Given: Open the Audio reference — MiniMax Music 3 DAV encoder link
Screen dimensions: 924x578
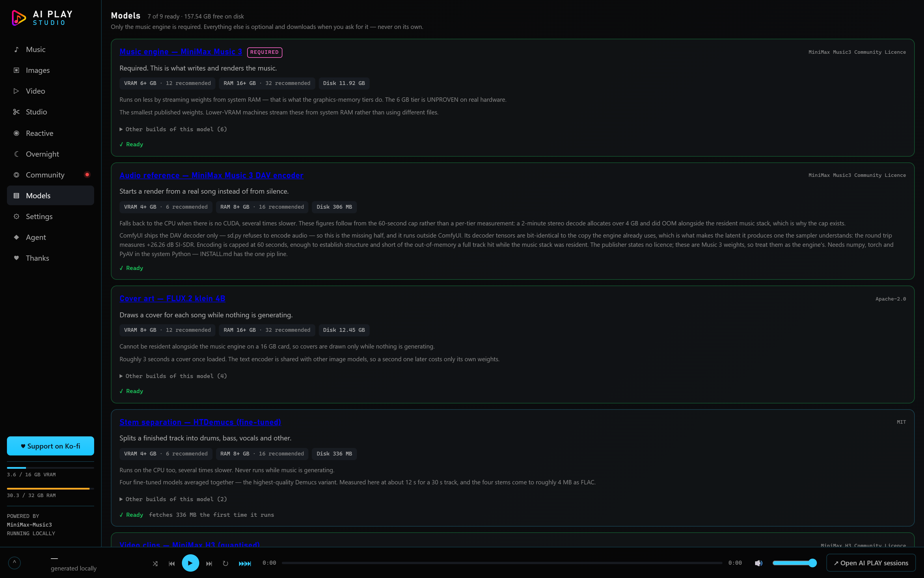Looking at the screenshot, I should click(x=212, y=175).
